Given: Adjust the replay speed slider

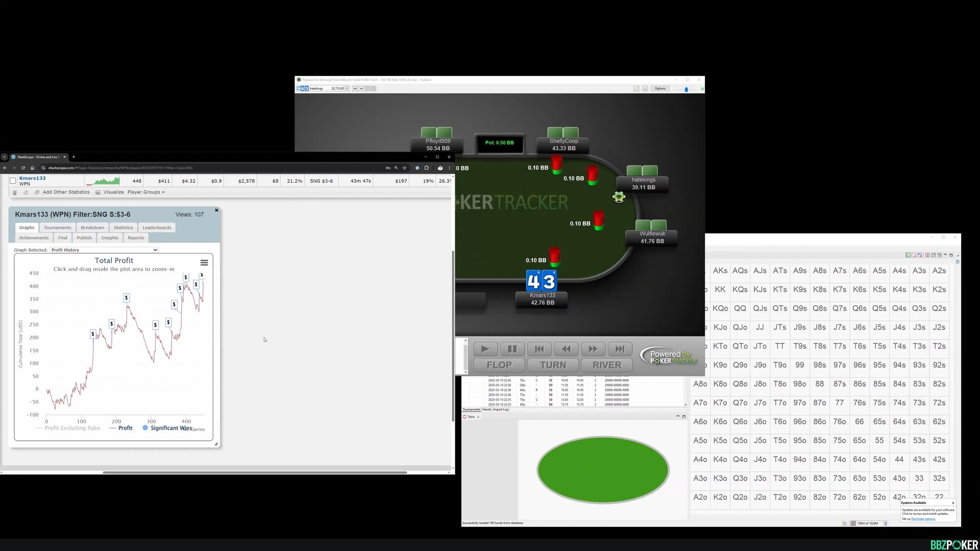Looking at the screenshot, I should pos(686,89).
